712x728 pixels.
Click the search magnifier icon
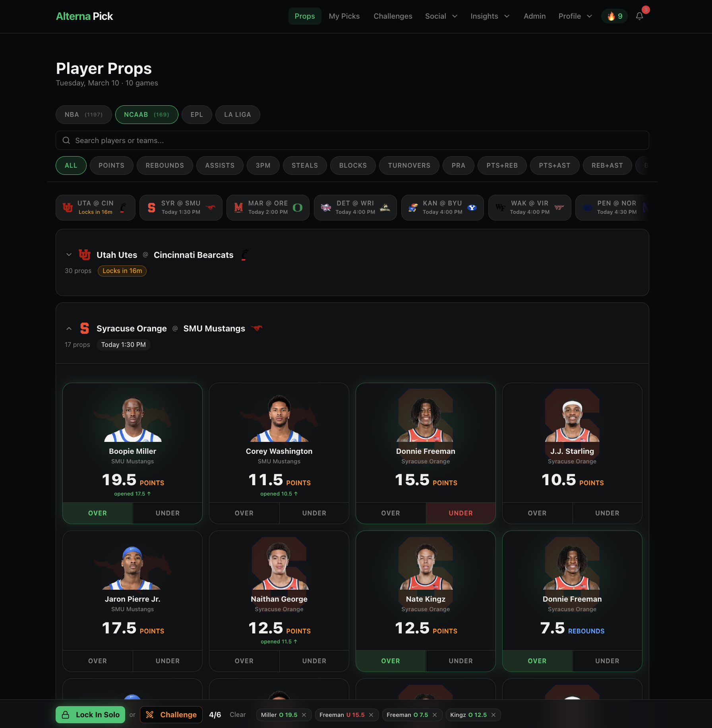(x=66, y=140)
